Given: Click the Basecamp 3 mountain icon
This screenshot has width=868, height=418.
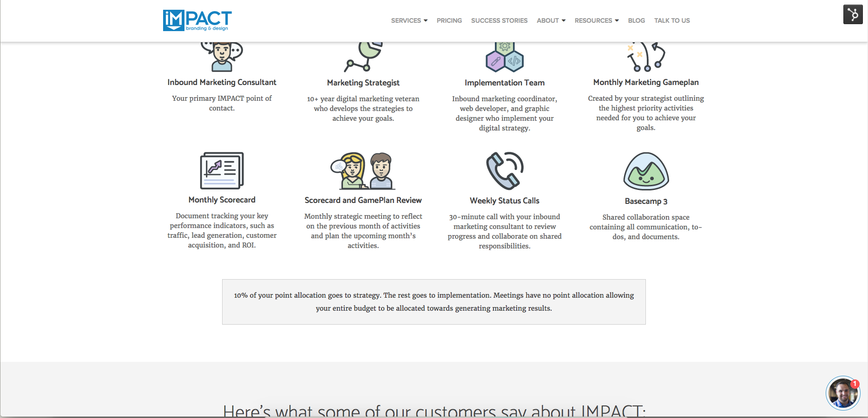Looking at the screenshot, I should [x=646, y=171].
